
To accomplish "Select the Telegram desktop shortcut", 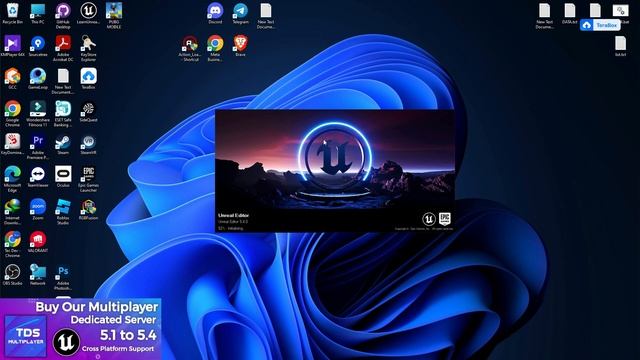I will click(x=240, y=13).
